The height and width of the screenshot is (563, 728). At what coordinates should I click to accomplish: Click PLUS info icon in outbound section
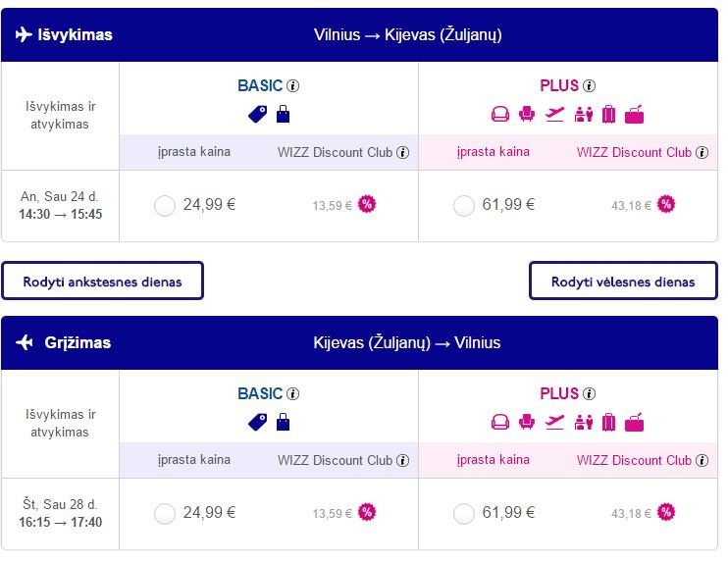(x=589, y=86)
